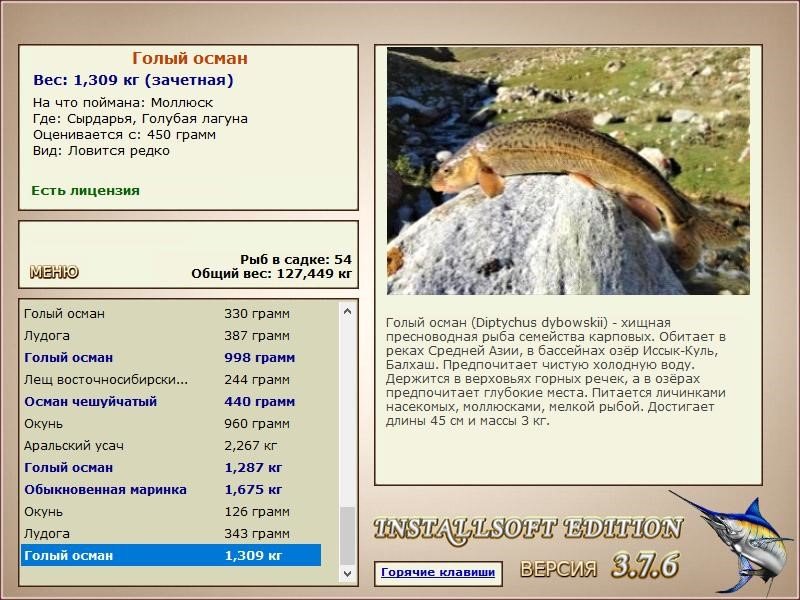Select the Обыкновенная маринка 1,675 кг row
Screen dimensions: 800x600
click(171, 489)
